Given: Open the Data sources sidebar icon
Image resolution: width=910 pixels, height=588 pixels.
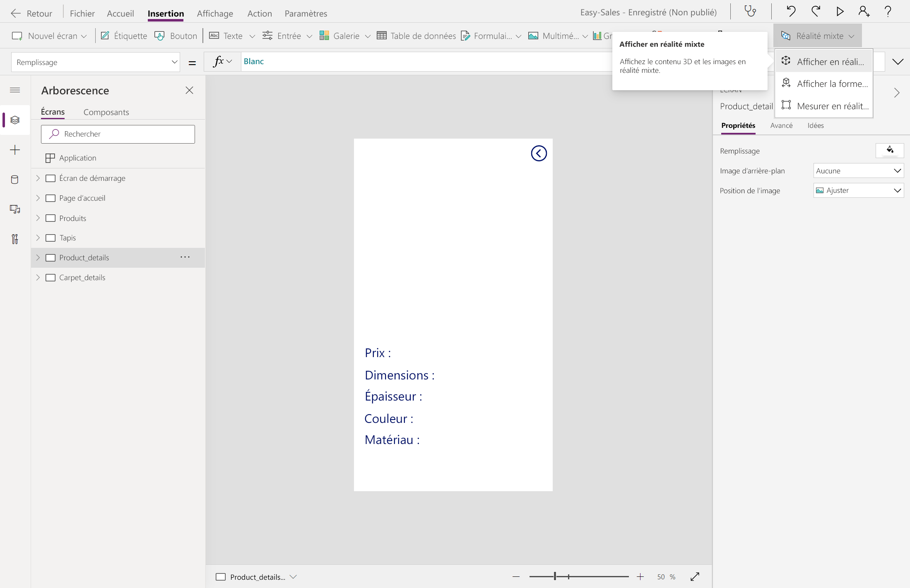Looking at the screenshot, I should [x=15, y=180].
